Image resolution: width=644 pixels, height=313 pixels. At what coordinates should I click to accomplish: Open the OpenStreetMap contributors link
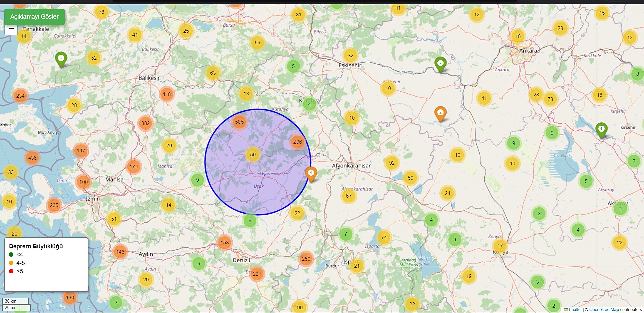tap(615, 309)
